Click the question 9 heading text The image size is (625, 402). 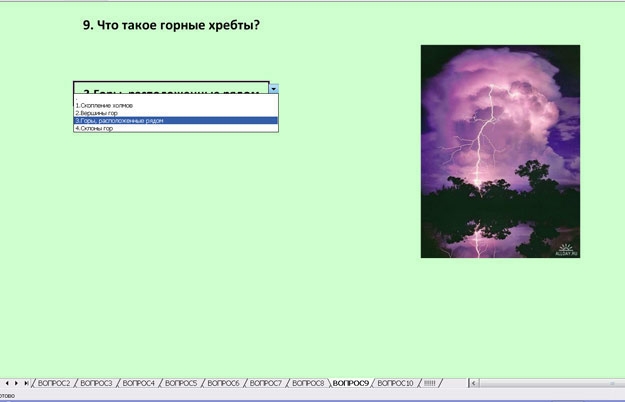tap(171, 25)
